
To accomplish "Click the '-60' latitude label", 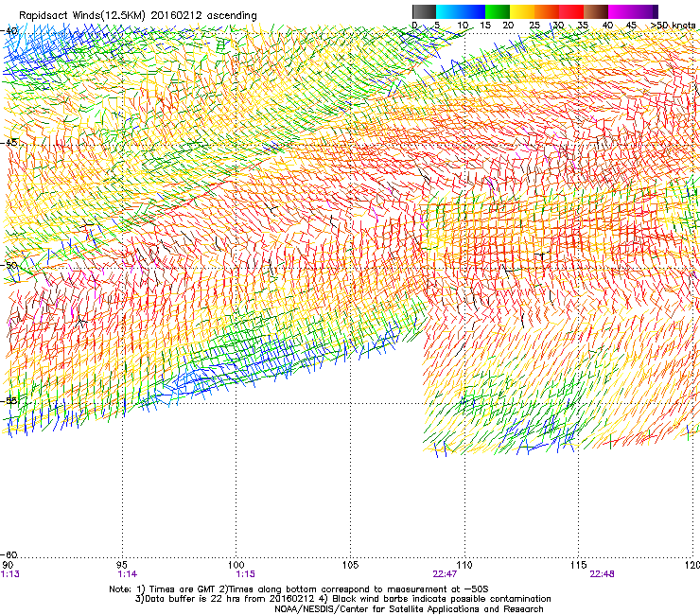I will 9,554.
